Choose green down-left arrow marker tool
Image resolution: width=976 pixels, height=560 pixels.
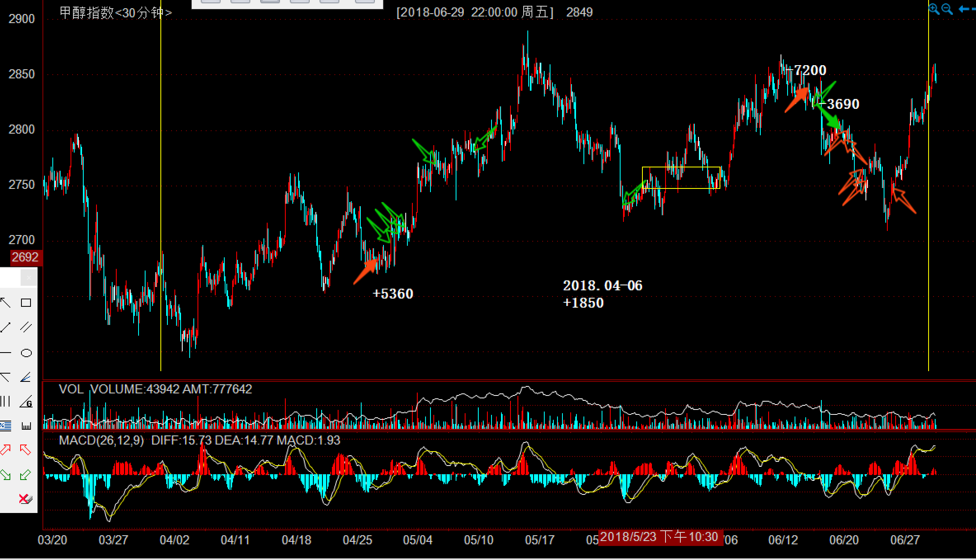click(x=26, y=475)
